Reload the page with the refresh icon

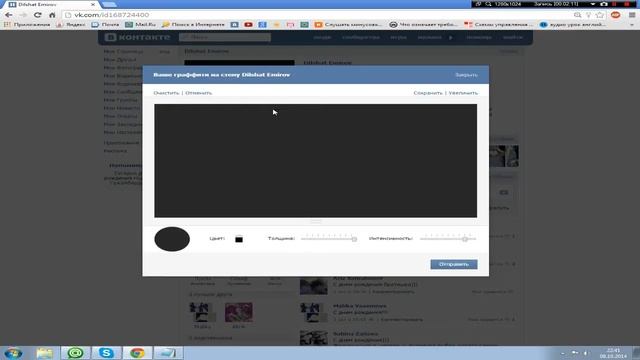[38, 15]
